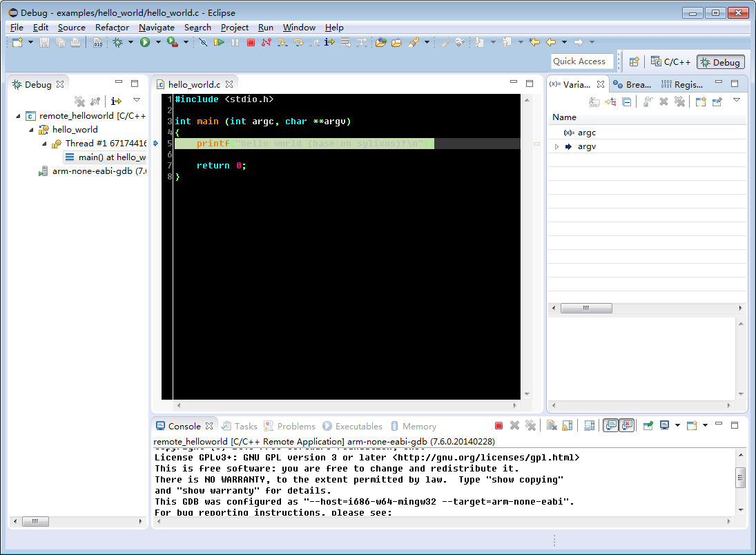
Task: Select the main() stack frame
Action: click(105, 157)
